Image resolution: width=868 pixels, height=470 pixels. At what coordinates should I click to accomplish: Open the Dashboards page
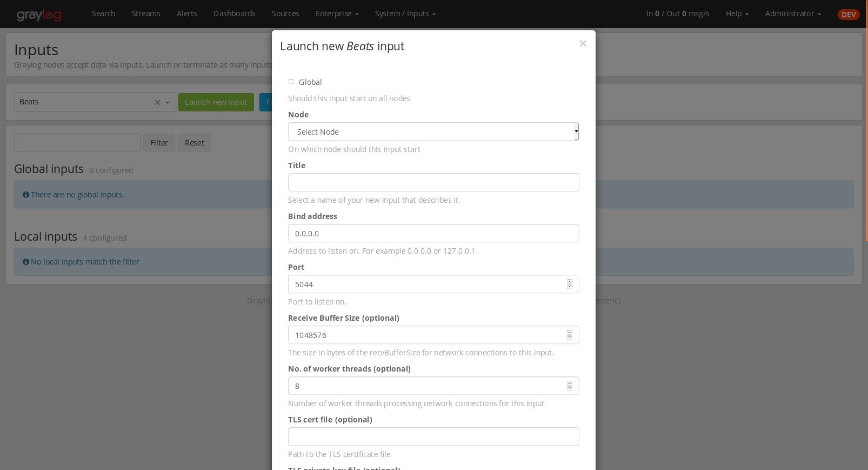(x=234, y=14)
